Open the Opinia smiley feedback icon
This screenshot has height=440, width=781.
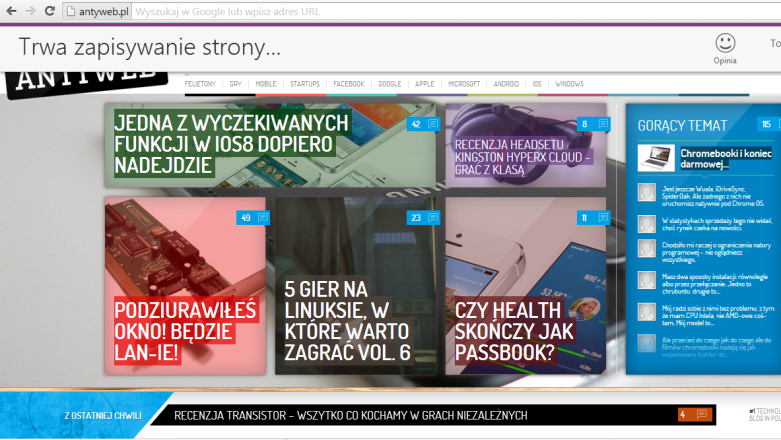[x=725, y=43]
